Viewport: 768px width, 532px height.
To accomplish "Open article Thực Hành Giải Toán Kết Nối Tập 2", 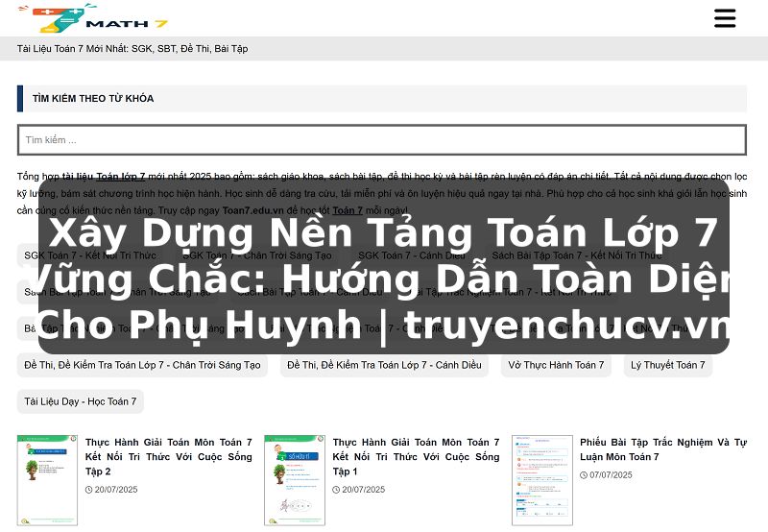I will 169,456.
